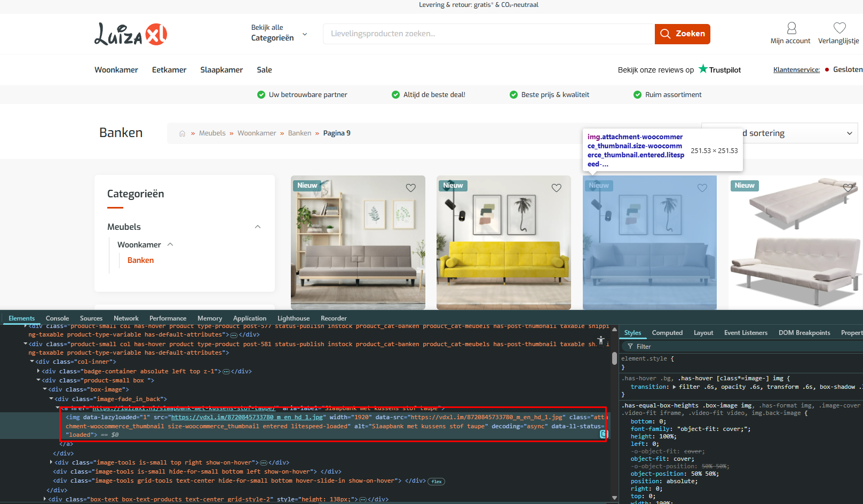Click the Klantenservice link
The height and width of the screenshot is (504, 863).
coord(796,70)
